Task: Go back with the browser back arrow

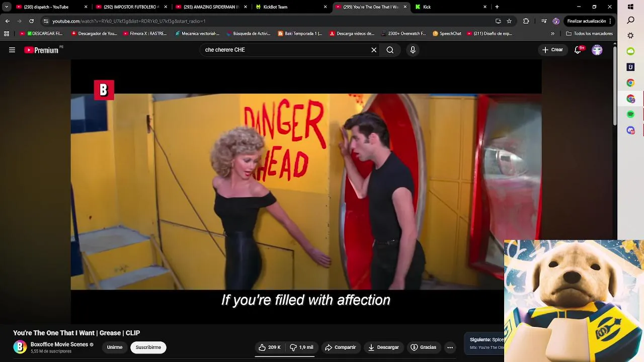Action: (x=7, y=21)
